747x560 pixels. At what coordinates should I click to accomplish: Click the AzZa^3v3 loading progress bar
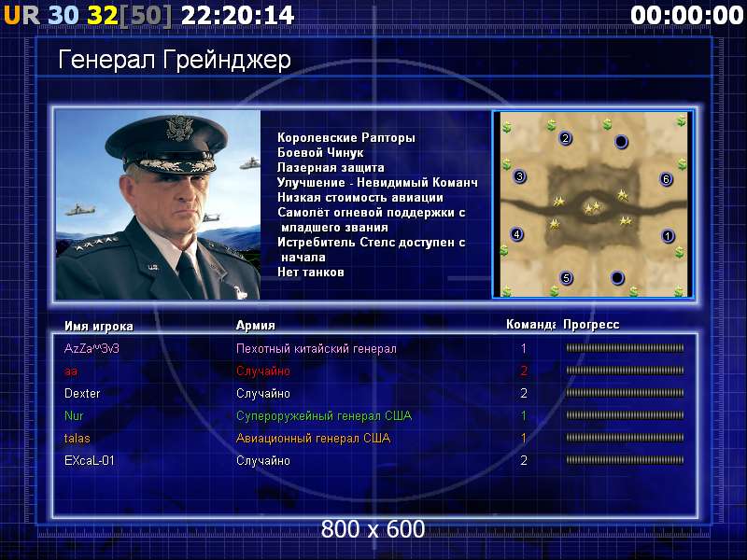(625, 348)
